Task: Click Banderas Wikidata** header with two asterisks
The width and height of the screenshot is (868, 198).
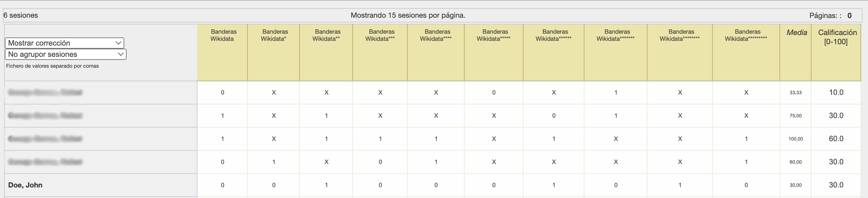Action: pyautogui.click(x=327, y=35)
